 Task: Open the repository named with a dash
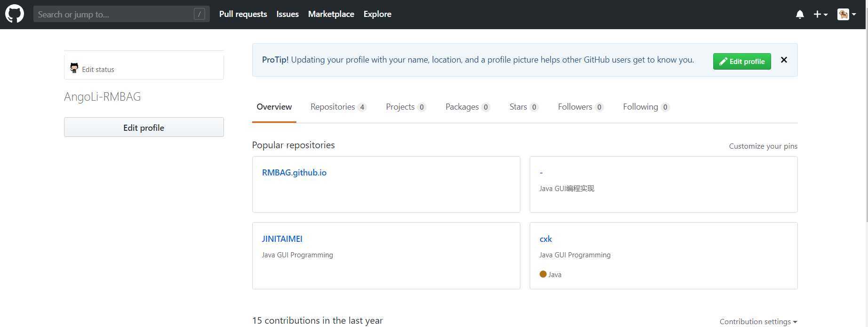click(541, 173)
